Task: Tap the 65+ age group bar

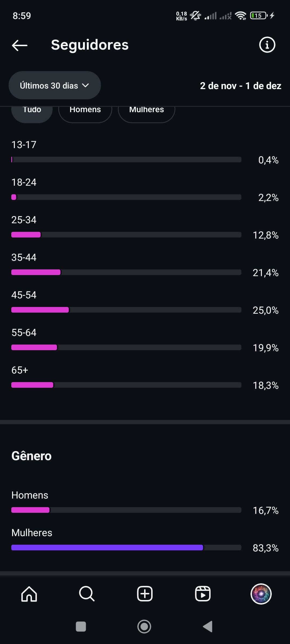Action: 126,385
